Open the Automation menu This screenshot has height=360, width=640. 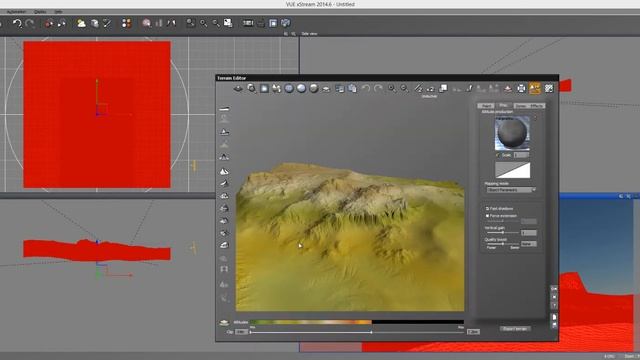[x=16, y=12]
